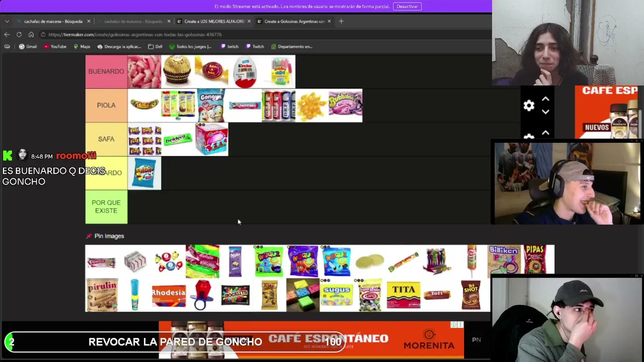Open the capitalized 'Twitch' bookmark
The image size is (644, 362).
click(x=255, y=46)
